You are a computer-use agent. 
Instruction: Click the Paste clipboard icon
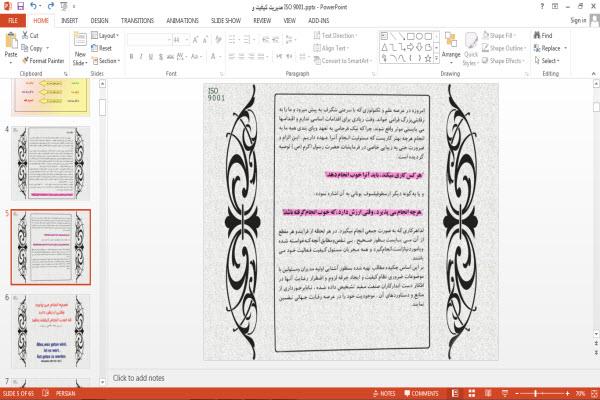click(11, 41)
